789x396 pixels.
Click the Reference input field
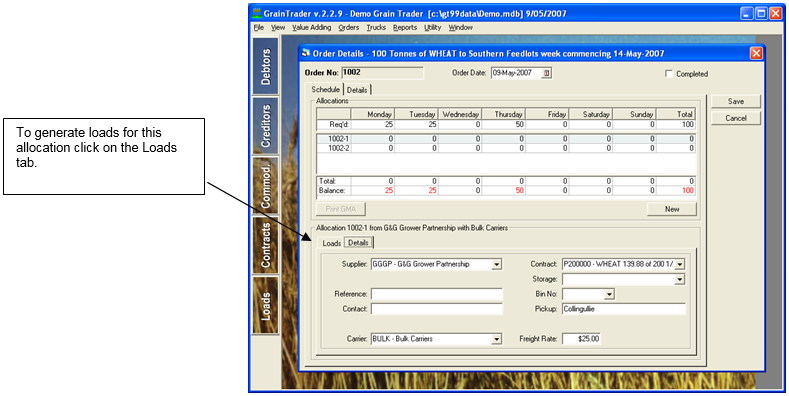(x=437, y=294)
